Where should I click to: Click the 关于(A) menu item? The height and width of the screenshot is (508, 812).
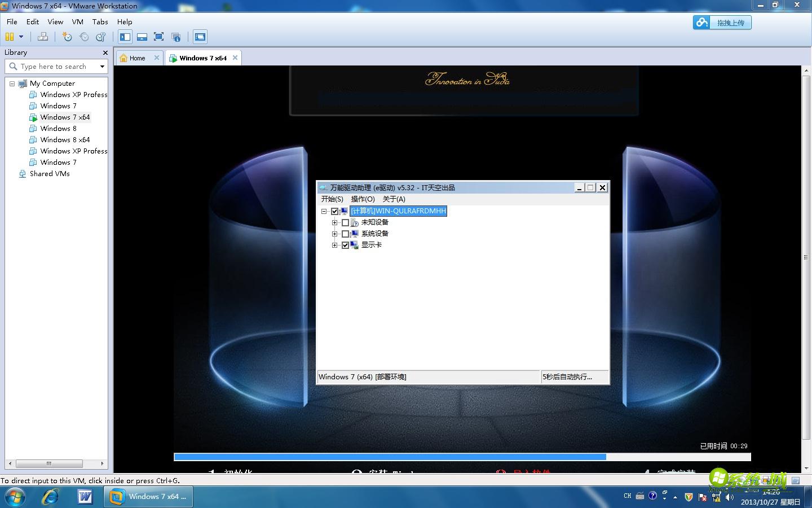[x=393, y=199]
